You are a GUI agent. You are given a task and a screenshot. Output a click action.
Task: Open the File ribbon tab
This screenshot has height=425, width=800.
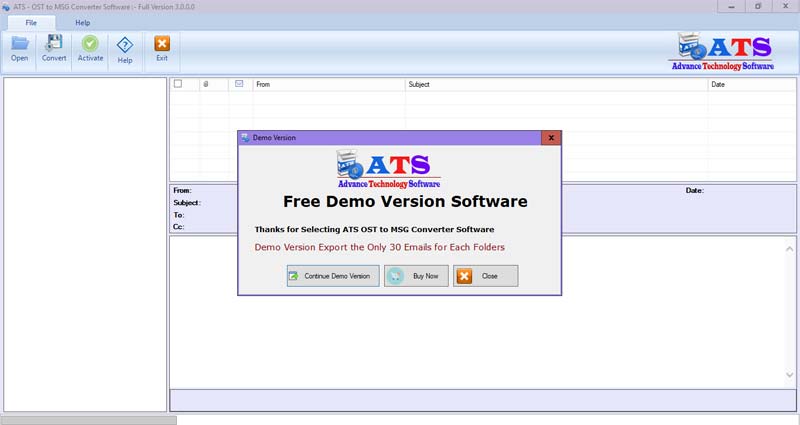pos(31,22)
